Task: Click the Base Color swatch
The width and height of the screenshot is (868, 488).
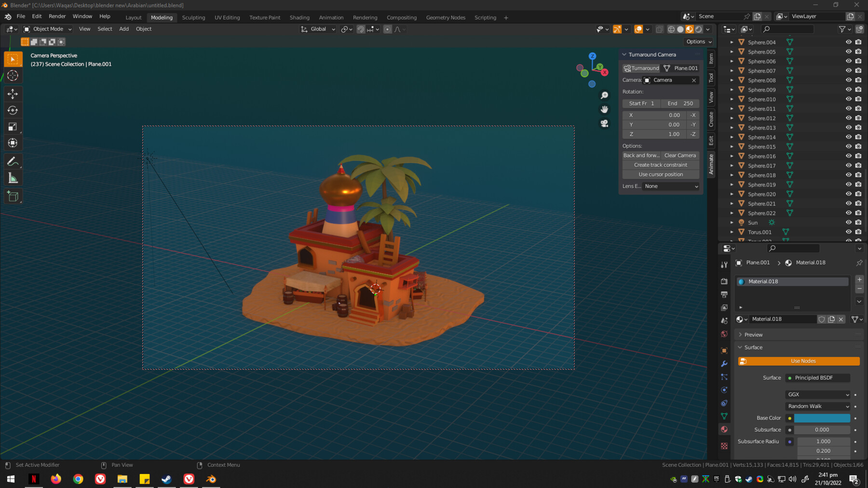Action: tap(822, 418)
